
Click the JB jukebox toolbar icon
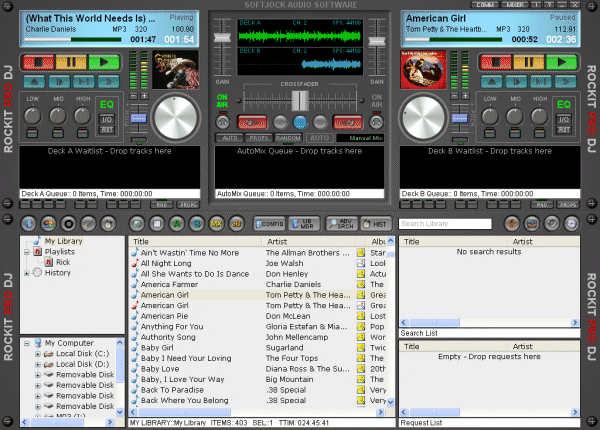pos(236,224)
